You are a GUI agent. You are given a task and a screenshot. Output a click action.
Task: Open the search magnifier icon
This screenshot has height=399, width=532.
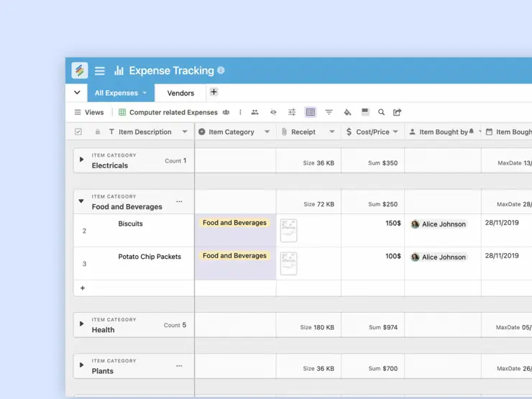tap(381, 112)
